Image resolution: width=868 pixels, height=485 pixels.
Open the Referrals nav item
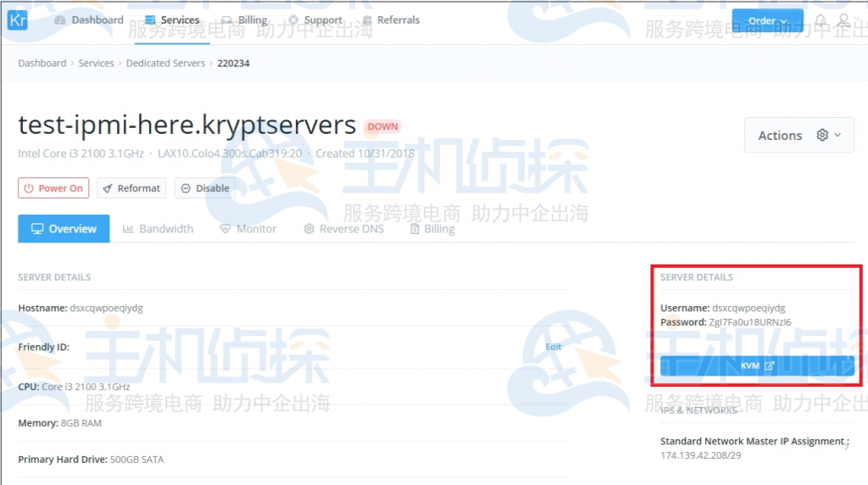[391, 20]
